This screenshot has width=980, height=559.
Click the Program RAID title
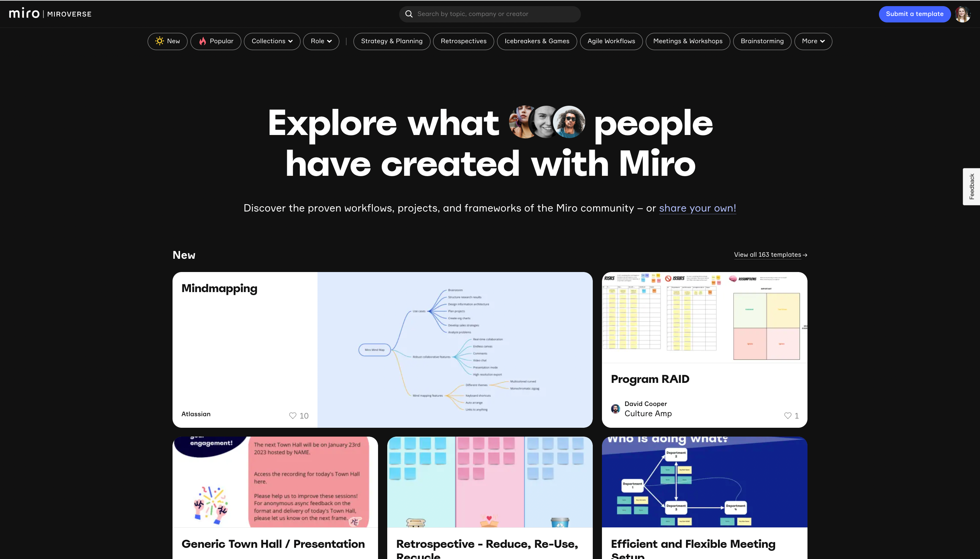coord(650,379)
